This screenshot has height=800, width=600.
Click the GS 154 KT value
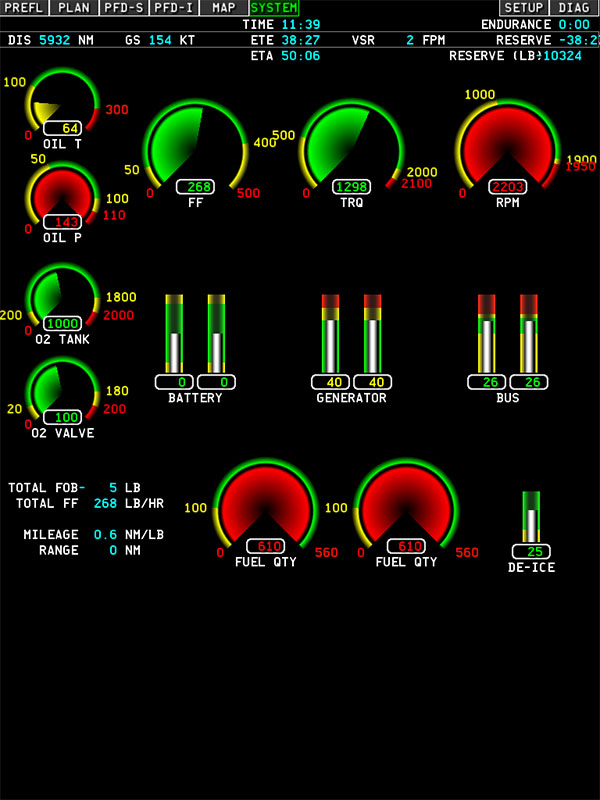point(160,40)
